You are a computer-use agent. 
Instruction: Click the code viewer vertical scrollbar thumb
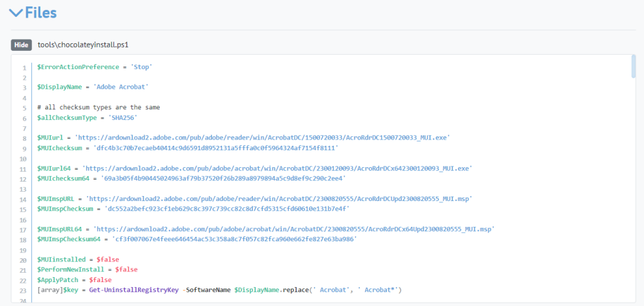coord(633,67)
